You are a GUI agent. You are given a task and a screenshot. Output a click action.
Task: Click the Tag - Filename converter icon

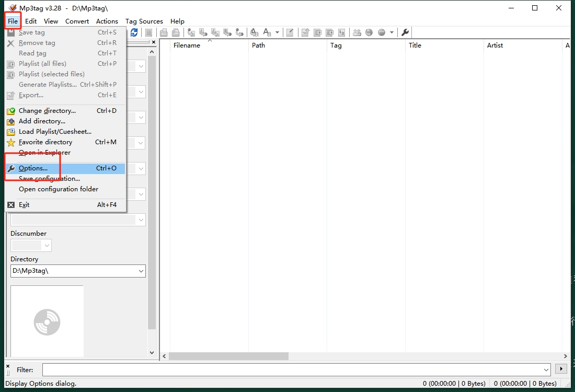(x=191, y=32)
